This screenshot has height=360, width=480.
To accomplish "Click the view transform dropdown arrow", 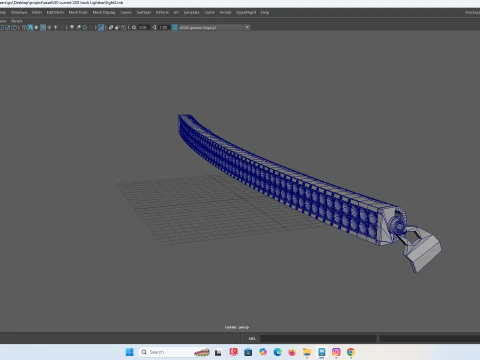I will click(x=247, y=27).
